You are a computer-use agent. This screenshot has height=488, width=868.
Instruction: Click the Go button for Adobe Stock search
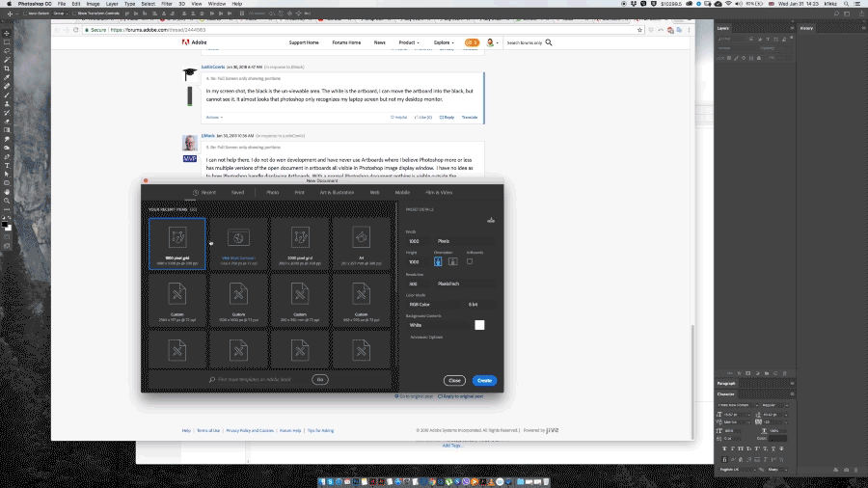(x=320, y=380)
